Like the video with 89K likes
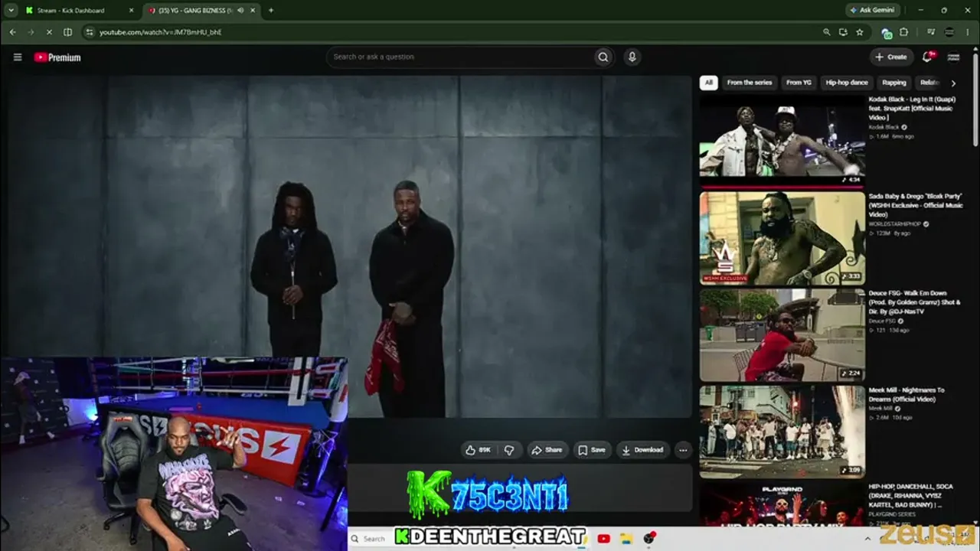 point(479,450)
